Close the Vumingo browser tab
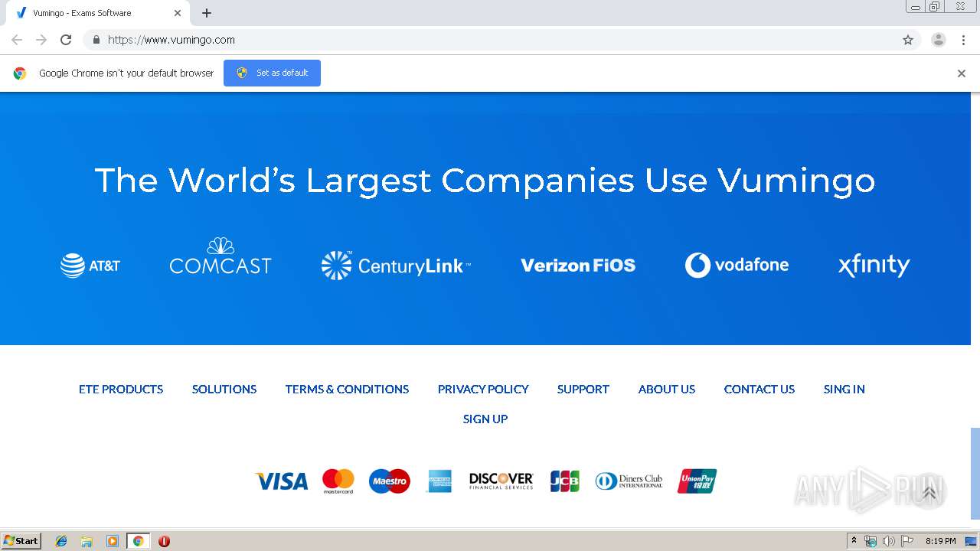 coord(178,13)
